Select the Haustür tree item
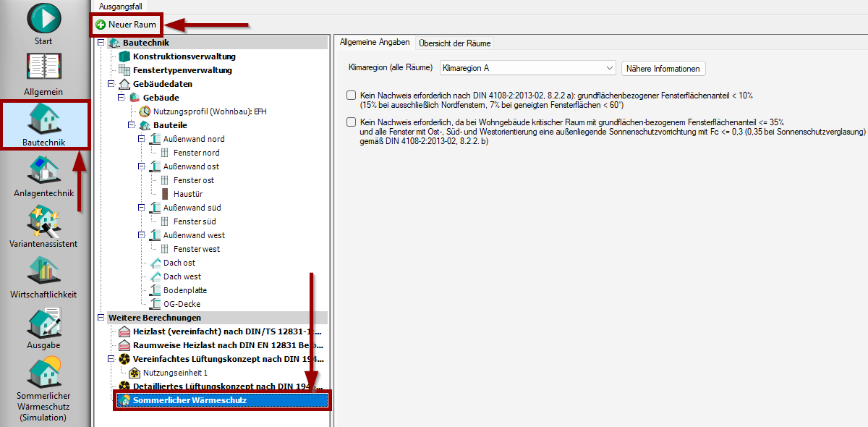 pyautogui.click(x=188, y=194)
